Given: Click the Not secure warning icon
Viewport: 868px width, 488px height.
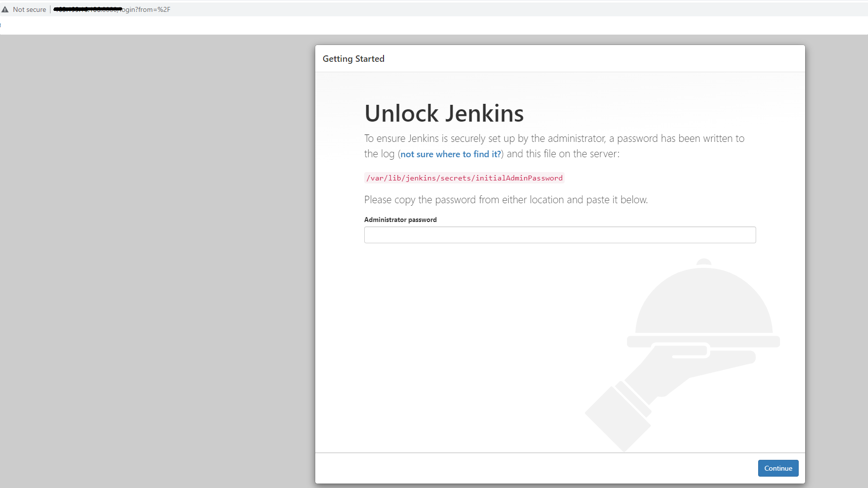Looking at the screenshot, I should pyautogui.click(x=5, y=9).
